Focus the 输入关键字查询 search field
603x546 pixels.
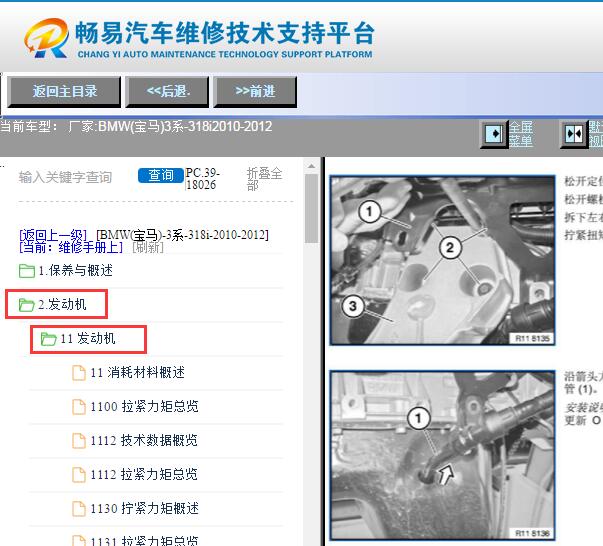click(65, 177)
